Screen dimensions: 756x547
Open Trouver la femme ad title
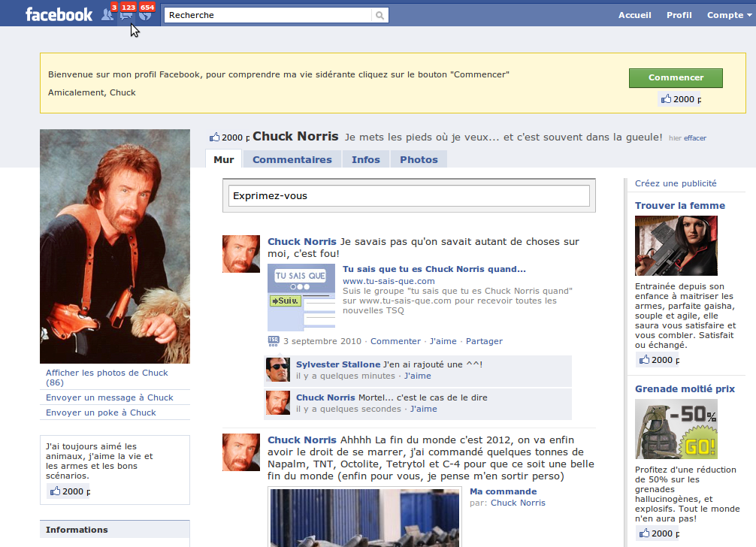tap(680, 205)
